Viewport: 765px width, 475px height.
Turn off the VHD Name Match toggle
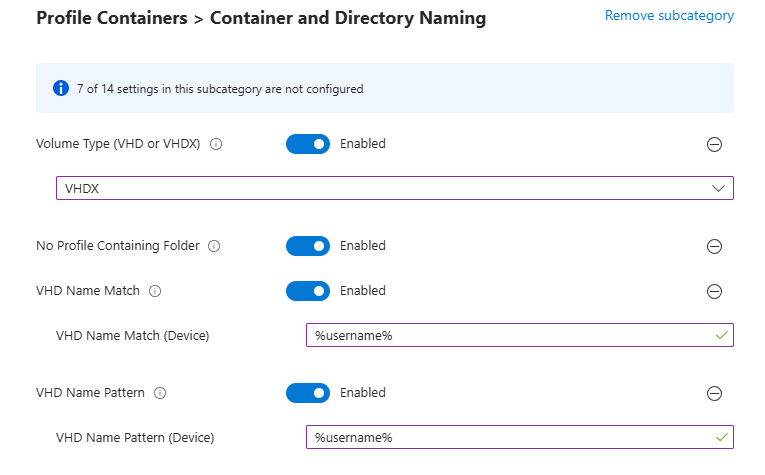[x=308, y=291]
